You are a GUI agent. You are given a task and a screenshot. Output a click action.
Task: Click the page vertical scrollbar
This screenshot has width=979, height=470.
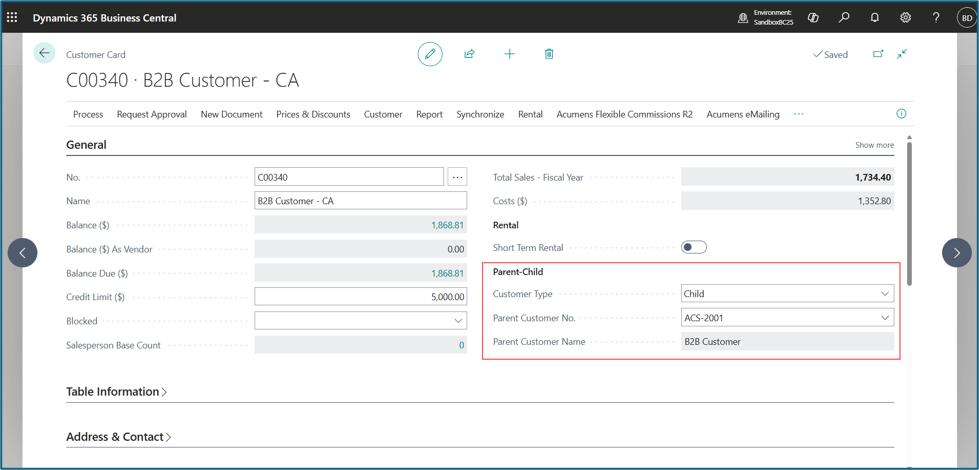909,213
